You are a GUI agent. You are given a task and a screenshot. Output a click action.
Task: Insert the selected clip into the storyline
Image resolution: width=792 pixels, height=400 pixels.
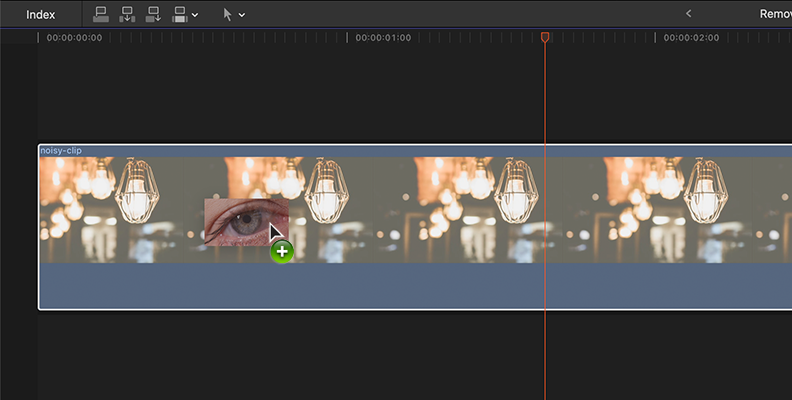127,14
